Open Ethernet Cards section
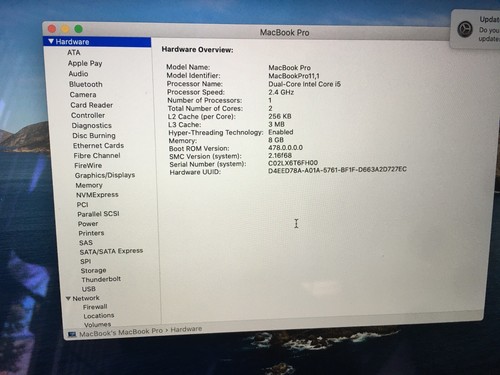 pos(98,146)
